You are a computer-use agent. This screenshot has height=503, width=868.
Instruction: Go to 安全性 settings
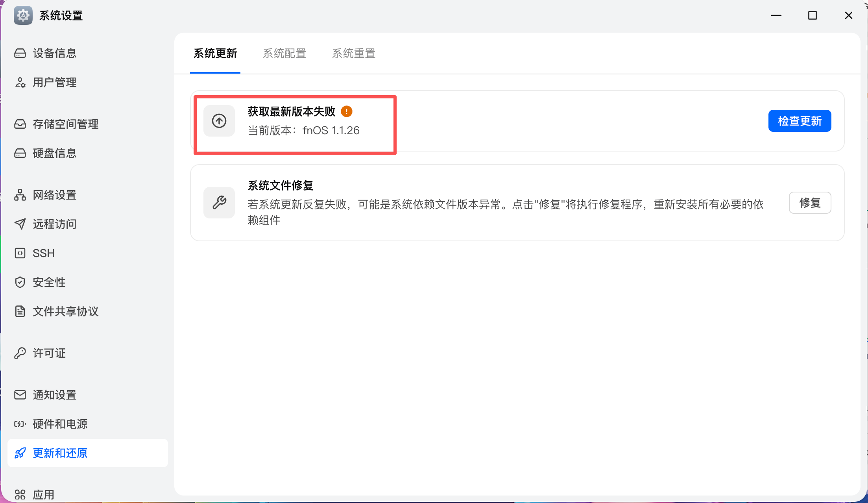tap(88, 282)
